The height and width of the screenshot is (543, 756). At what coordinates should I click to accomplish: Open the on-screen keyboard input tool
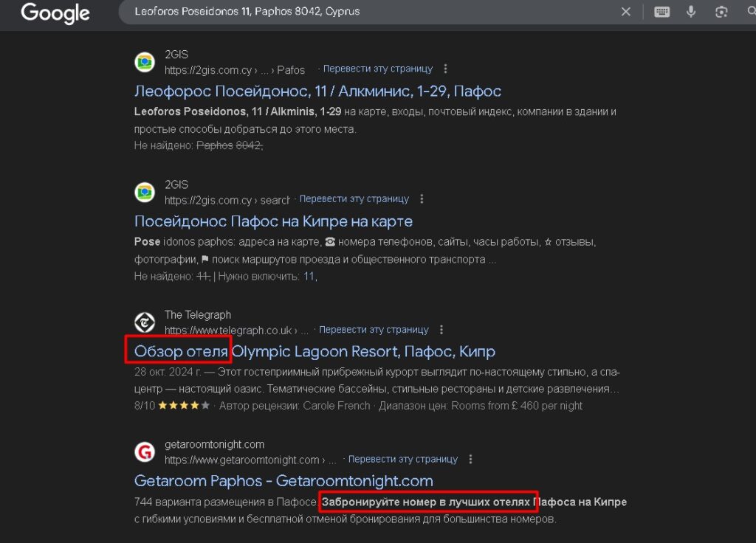661,12
